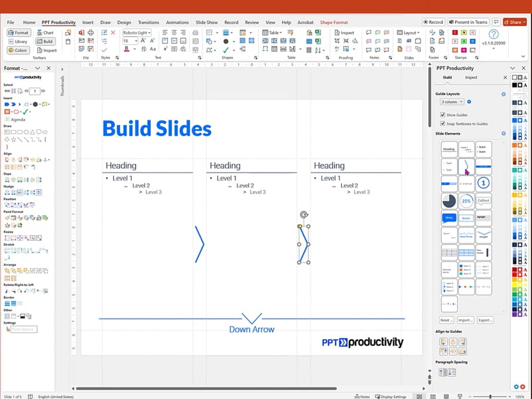
Task: Click the Import button under Slide Elements
Action: pos(466,320)
